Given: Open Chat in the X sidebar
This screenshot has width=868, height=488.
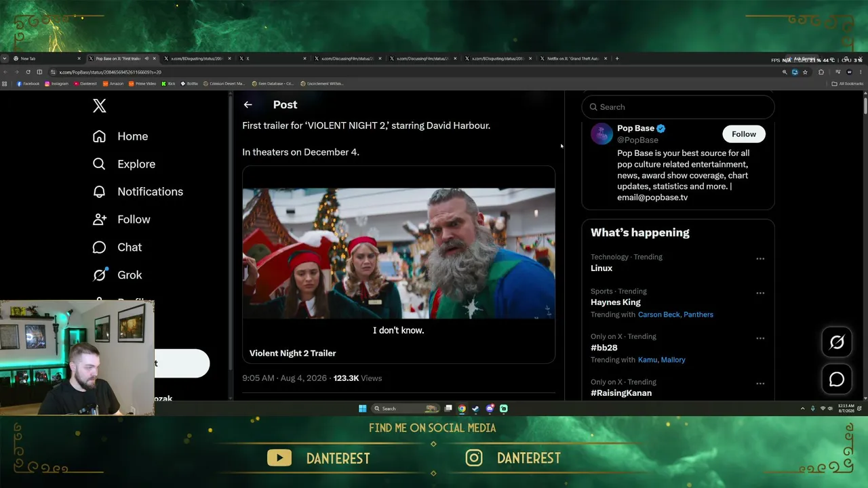Looking at the screenshot, I should [x=117, y=247].
